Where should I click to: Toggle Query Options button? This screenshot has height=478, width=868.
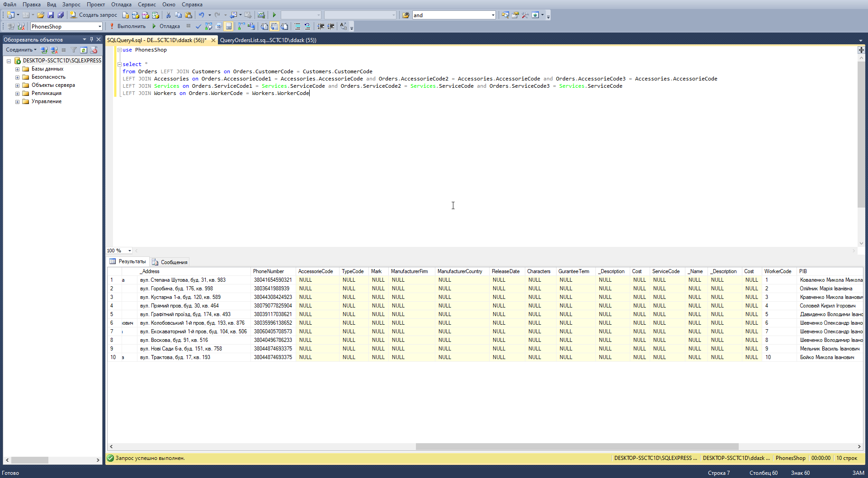coord(218,26)
